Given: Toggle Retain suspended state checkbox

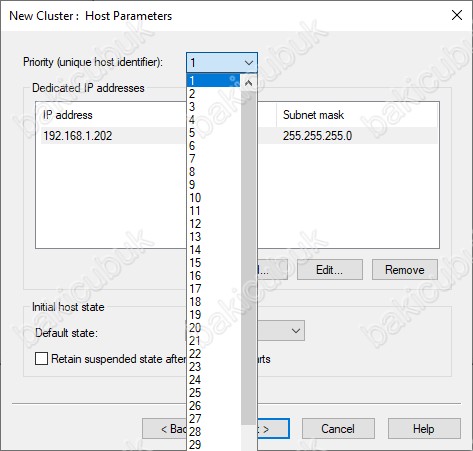Looking at the screenshot, I should coord(41,359).
